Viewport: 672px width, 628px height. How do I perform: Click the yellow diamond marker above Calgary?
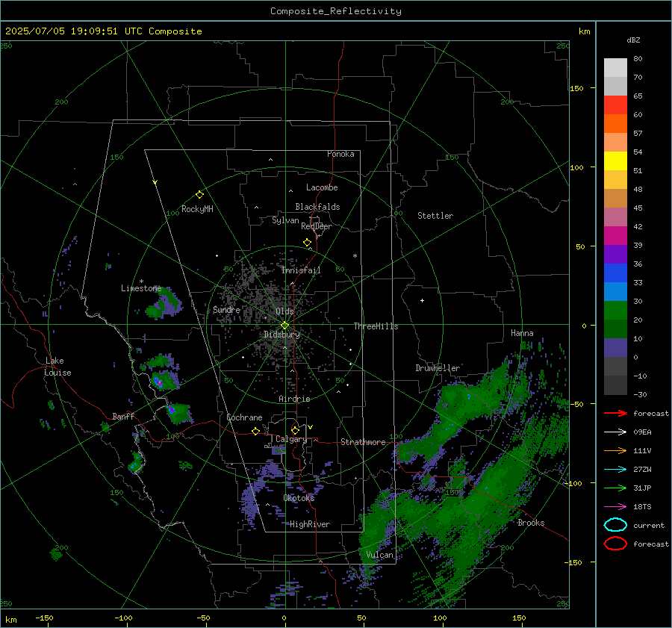[295, 430]
